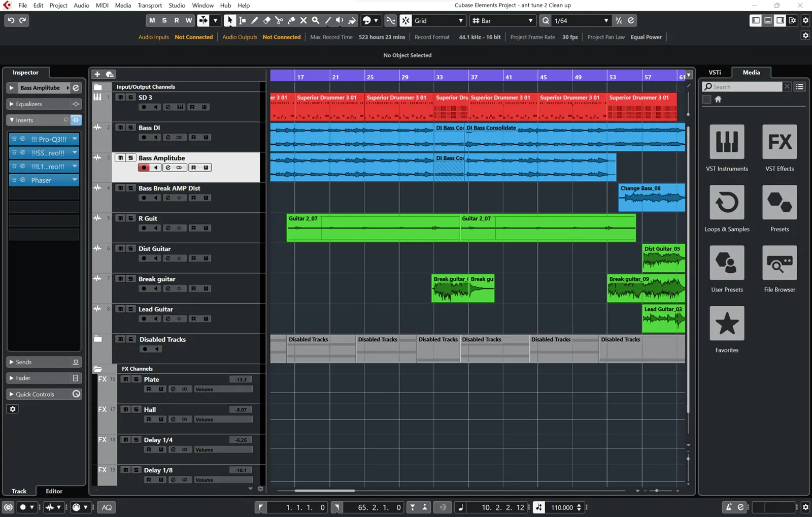
Task: Open Loops & Samples browser
Action: click(x=727, y=203)
